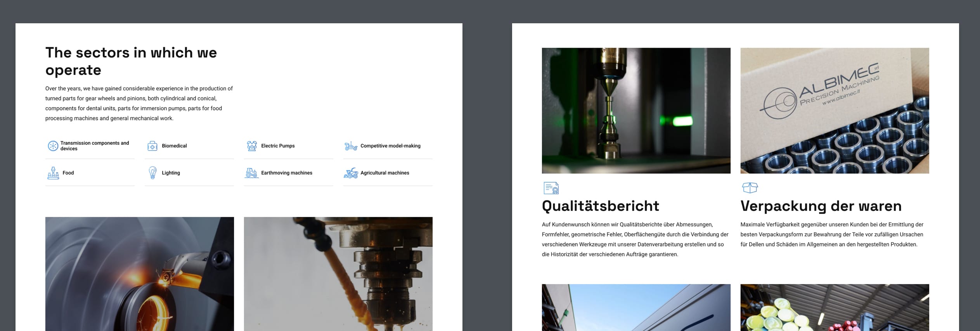Click the gear icon for Transmission components
The image size is (980, 331).
pyautogui.click(x=53, y=146)
